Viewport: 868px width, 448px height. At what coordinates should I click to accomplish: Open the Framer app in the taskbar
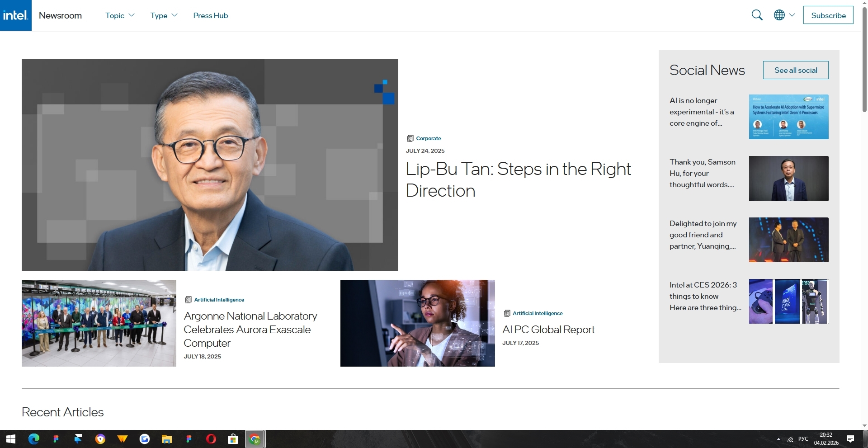[78, 439]
